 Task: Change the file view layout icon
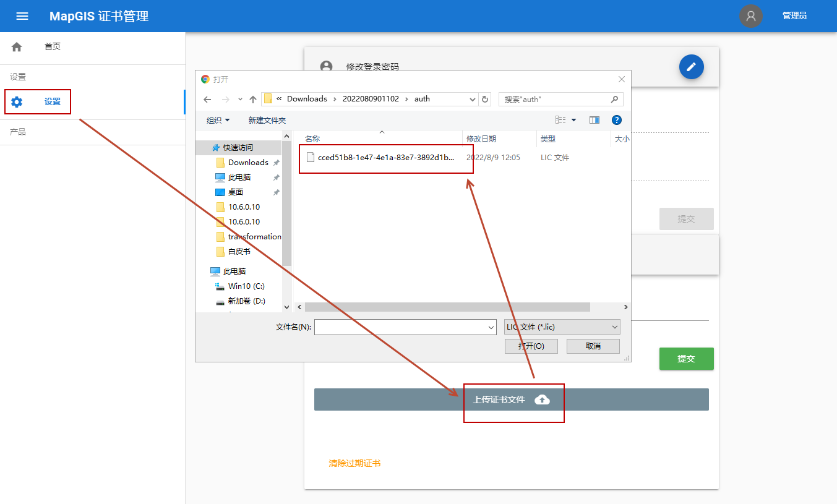click(x=561, y=120)
